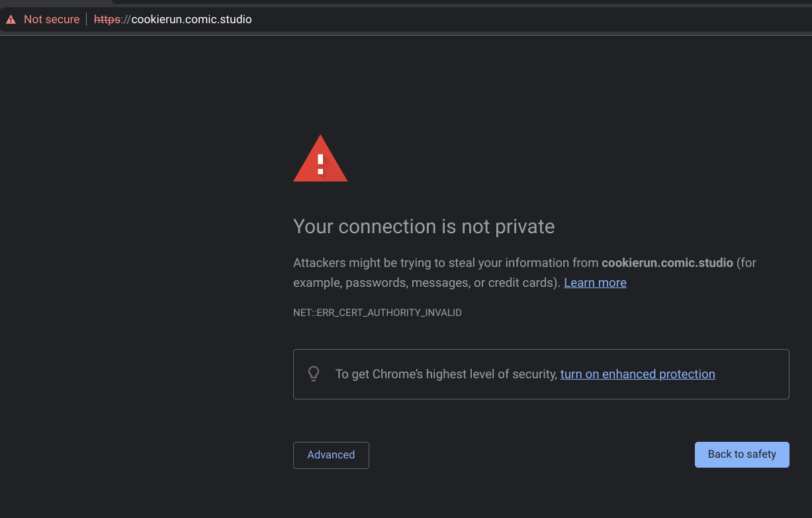Image resolution: width=812 pixels, height=518 pixels.
Task: Click the warning triangle icon in address bar
Action: point(11,19)
